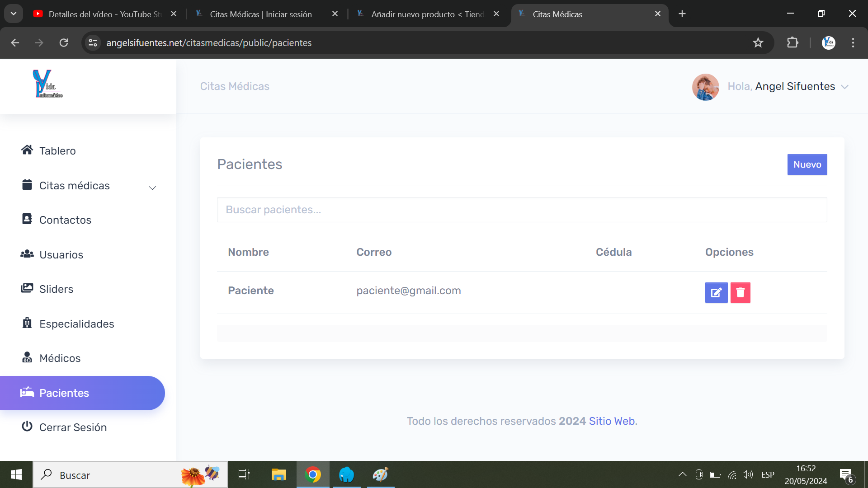Screen dimensions: 868x488
Task: Switch to Añadir nuevo producto tab
Action: tap(427, 14)
